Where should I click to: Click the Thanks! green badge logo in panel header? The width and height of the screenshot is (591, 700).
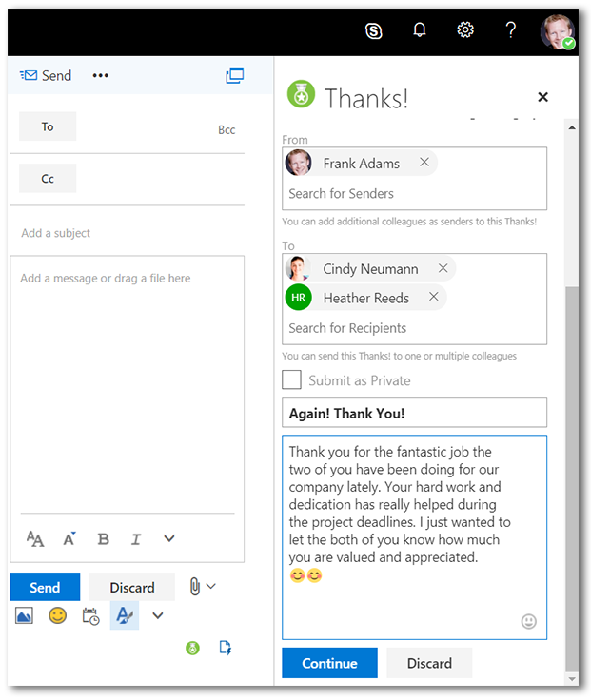pos(301,94)
